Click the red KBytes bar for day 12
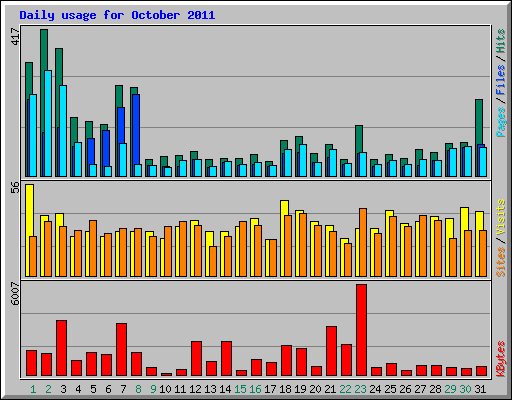 [196, 359]
